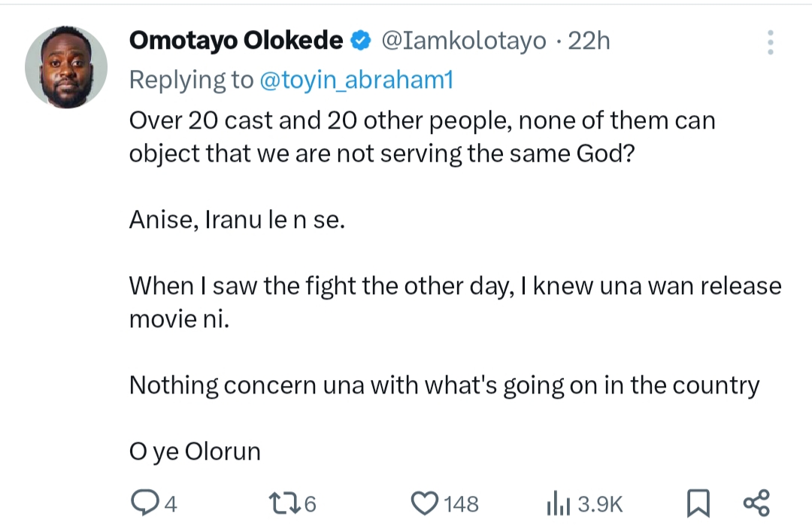Like the tweet with the heart icon
812x526 pixels.
pos(425,502)
